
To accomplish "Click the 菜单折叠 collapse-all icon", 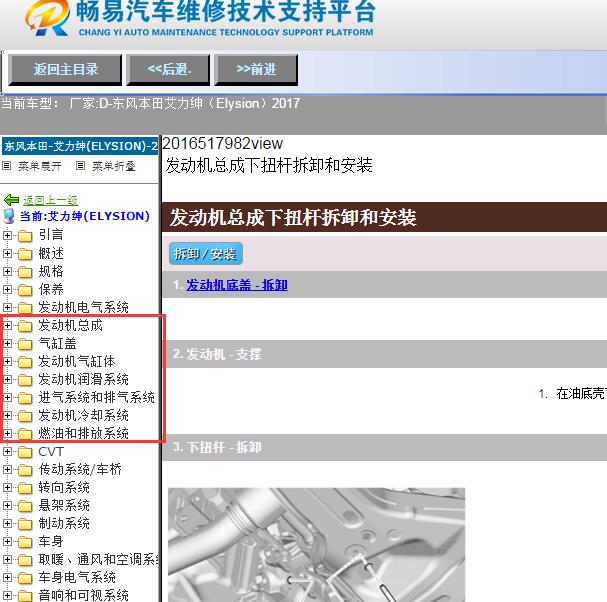I will coord(80,166).
